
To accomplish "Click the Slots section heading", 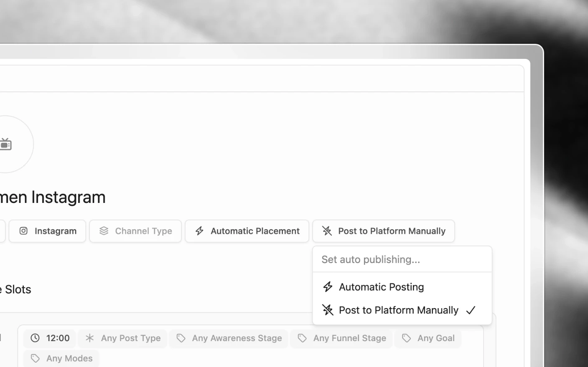I will tap(15, 289).
